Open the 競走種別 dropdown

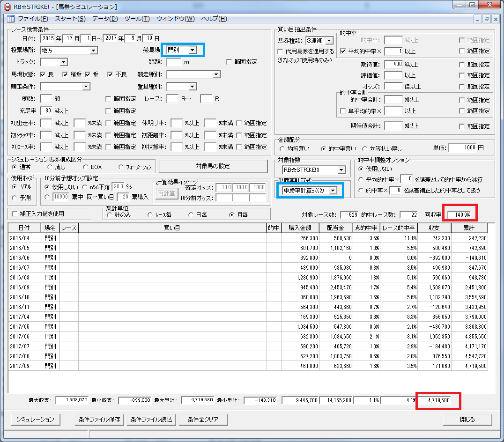(x=216, y=74)
